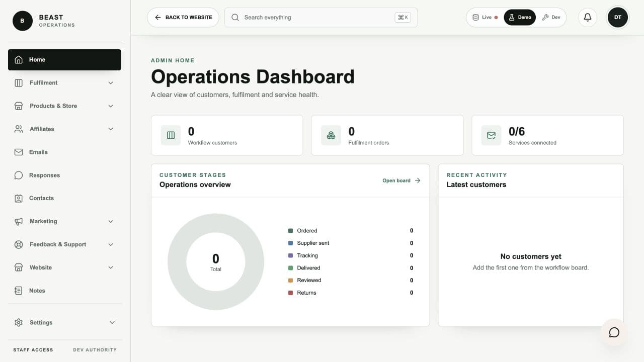Click the Back to Website button

(183, 18)
